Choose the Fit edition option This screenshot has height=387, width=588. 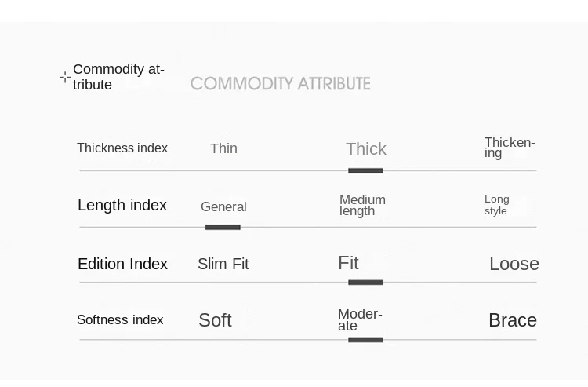(348, 263)
